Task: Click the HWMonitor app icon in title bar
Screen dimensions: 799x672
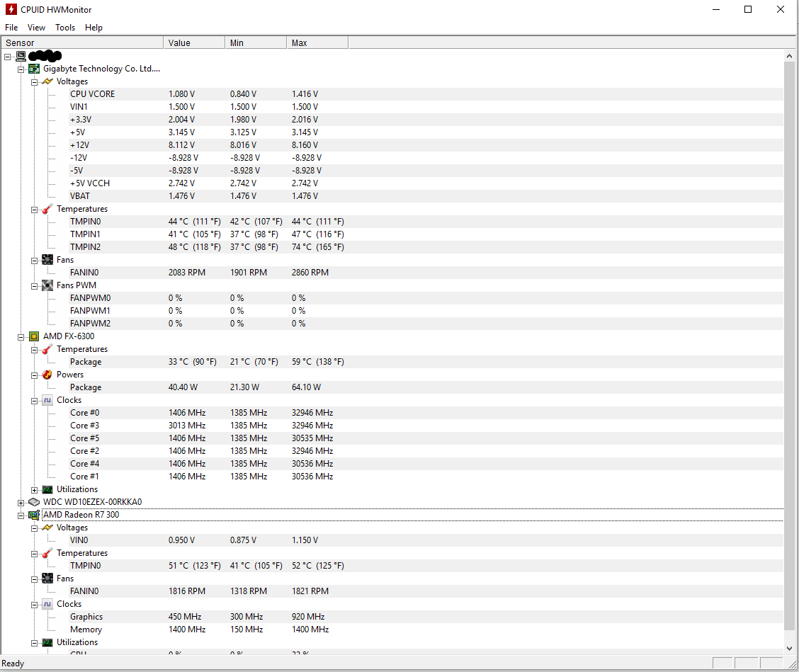Action: pos(11,9)
